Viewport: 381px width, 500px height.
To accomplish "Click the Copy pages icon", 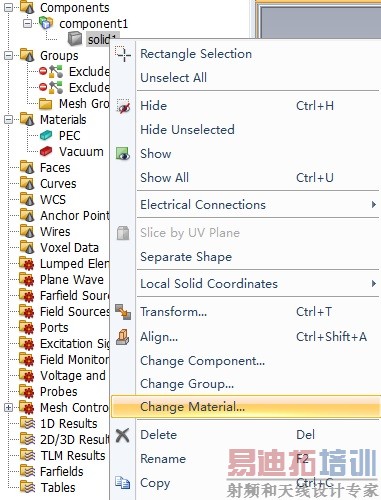I will click(x=123, y=482).
